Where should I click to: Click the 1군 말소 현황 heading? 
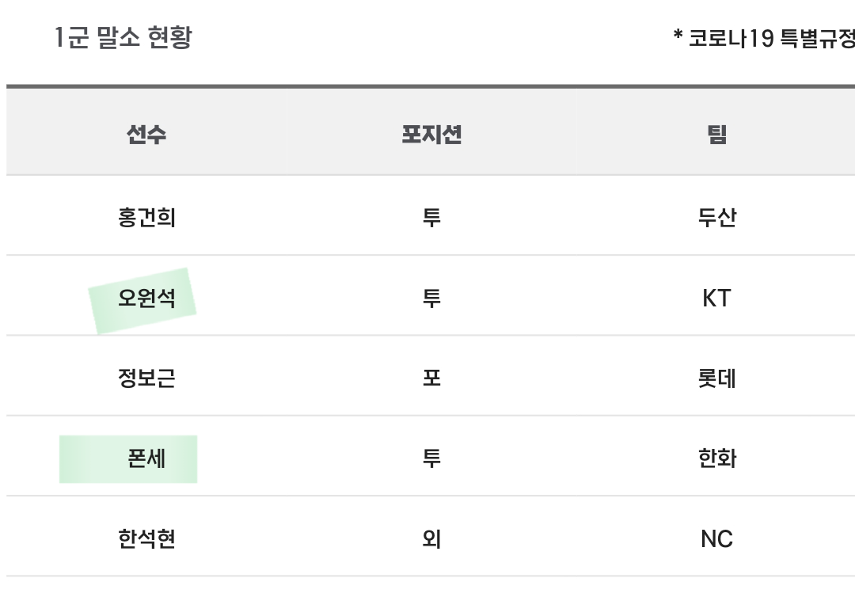[123, 37]
